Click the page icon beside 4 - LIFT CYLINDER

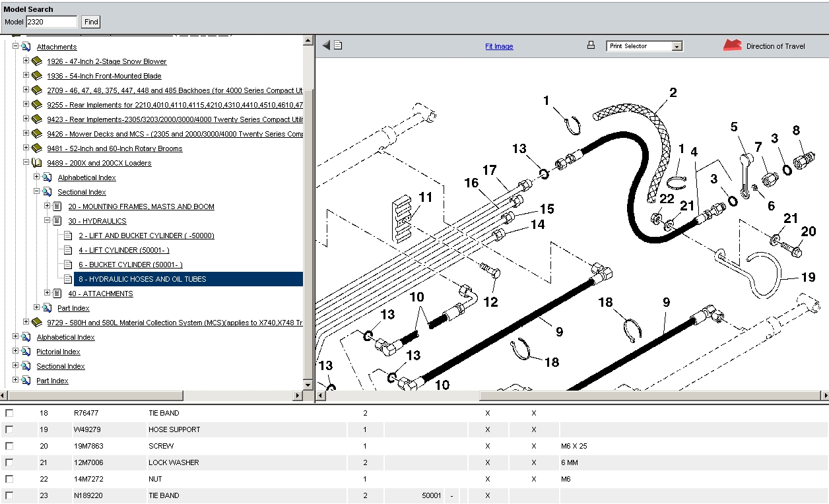tap(68, 250)
